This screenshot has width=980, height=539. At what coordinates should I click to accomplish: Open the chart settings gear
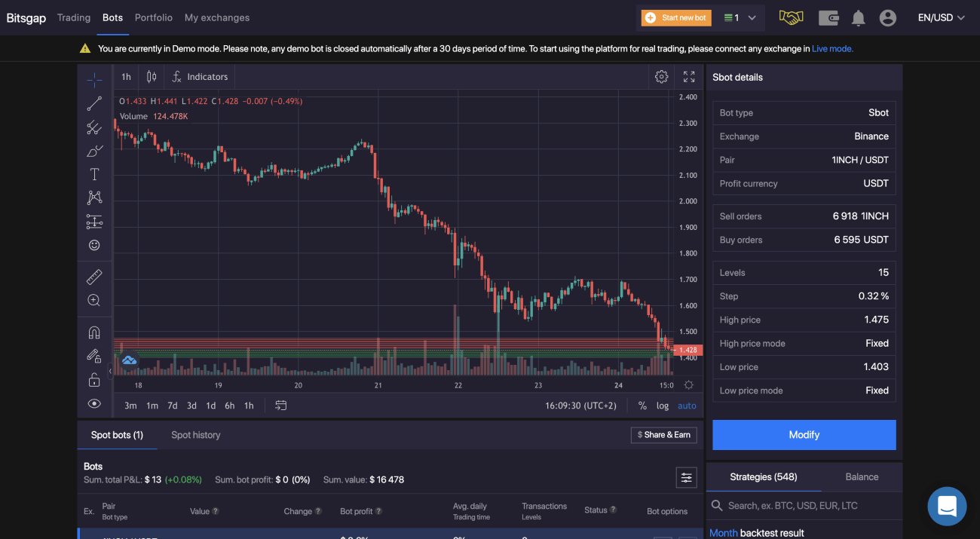point(661,76)
